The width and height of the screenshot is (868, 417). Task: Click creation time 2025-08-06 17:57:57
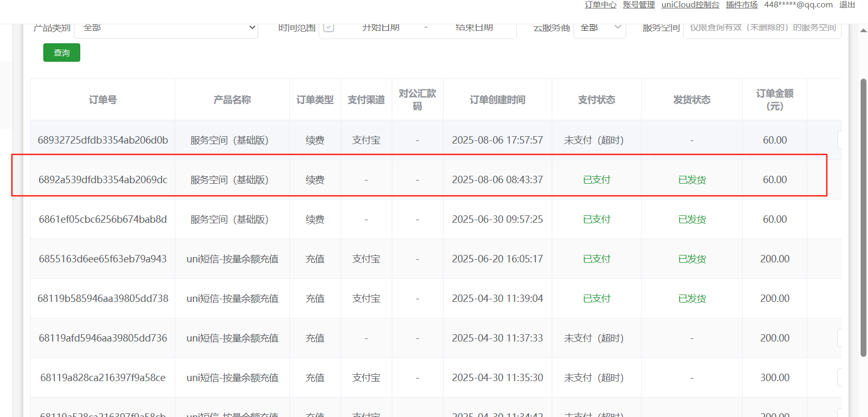click(497, 140)
